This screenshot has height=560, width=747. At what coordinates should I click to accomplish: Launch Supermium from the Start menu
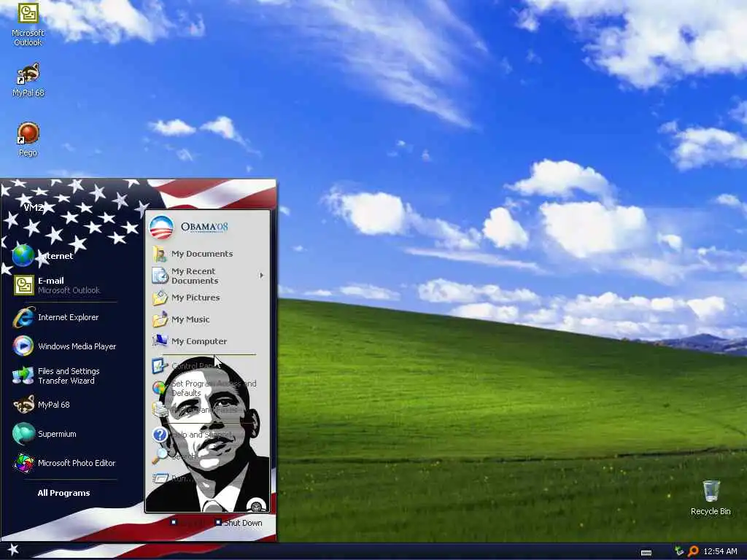coord(44,434)
